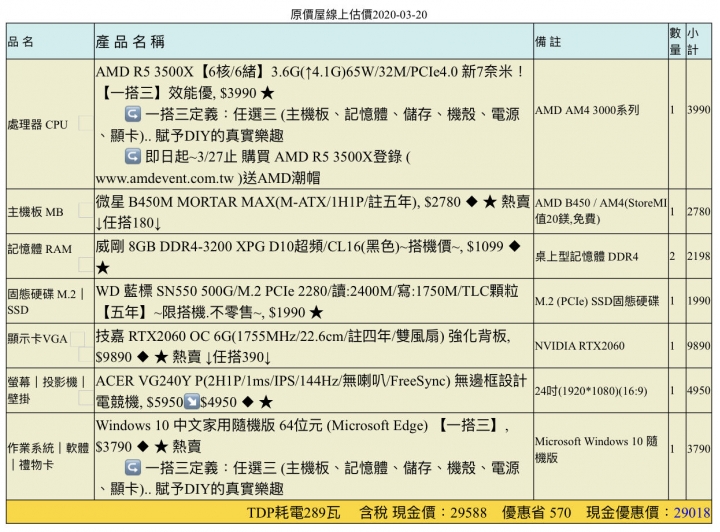Viewport: 720px width, 532px height.
Task: Click the blue arrow icon before 一搭三定義 in CPU row
Action: pyautogui.click(x=133, y=114)
